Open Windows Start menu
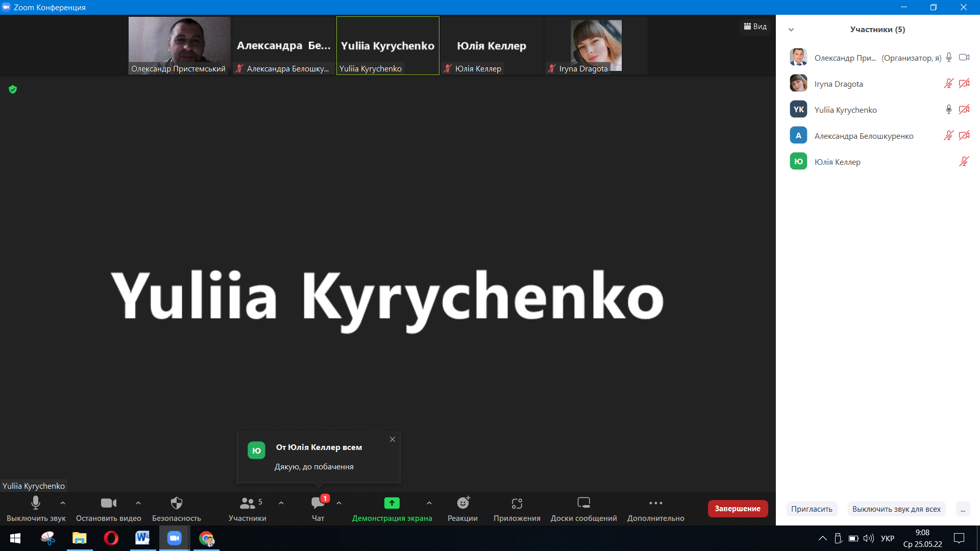This screenshot has width=980, height=551. (15, 538)
